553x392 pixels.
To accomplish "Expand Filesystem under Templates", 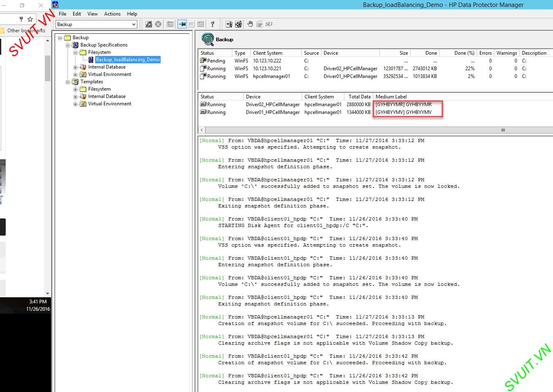I will click(x=76, y=89).
